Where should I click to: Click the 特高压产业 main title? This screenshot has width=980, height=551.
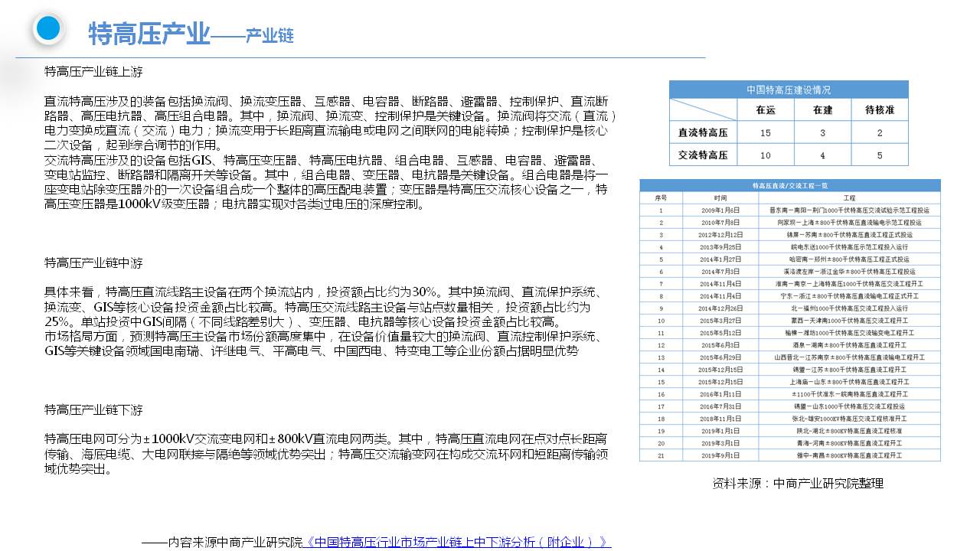149,34
